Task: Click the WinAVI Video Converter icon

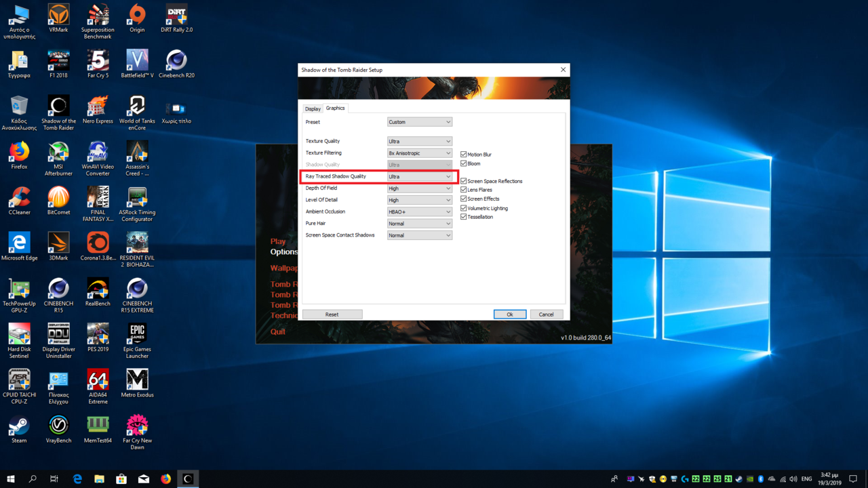Action: (x=98, y=159)
